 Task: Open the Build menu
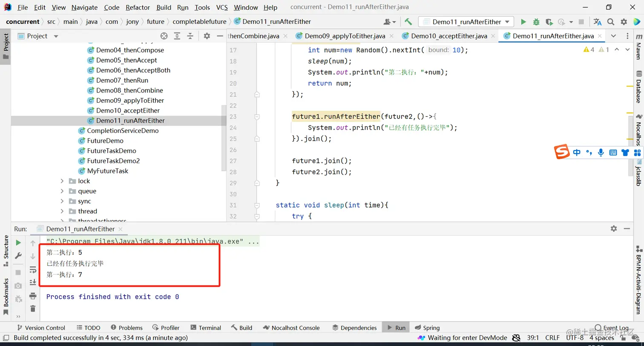[x=164, y=7]
